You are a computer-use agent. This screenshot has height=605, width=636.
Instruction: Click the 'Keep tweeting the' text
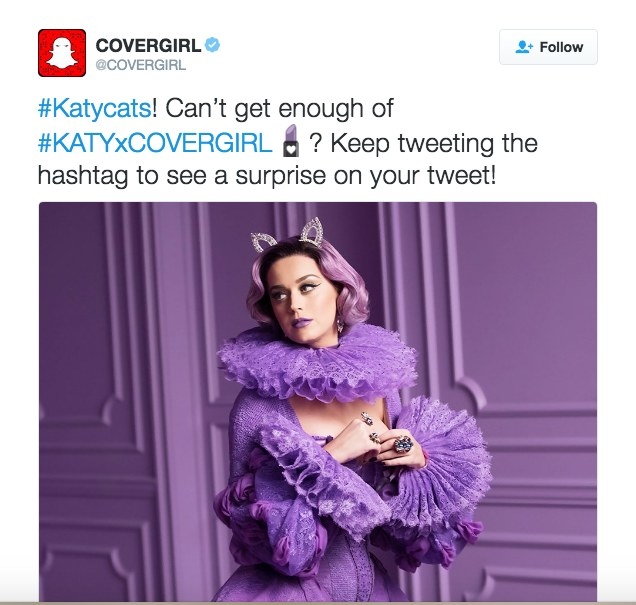pos(434,143)
